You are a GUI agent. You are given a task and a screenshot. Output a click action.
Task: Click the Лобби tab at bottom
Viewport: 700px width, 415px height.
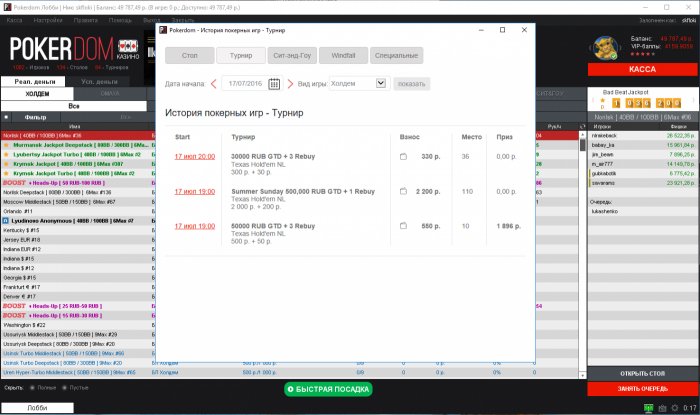tap(37, 408)
